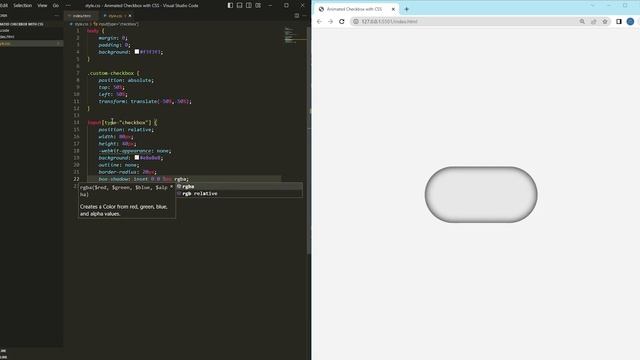Open a new browser tab
640x360 pixels.
[x=407, y=9]
